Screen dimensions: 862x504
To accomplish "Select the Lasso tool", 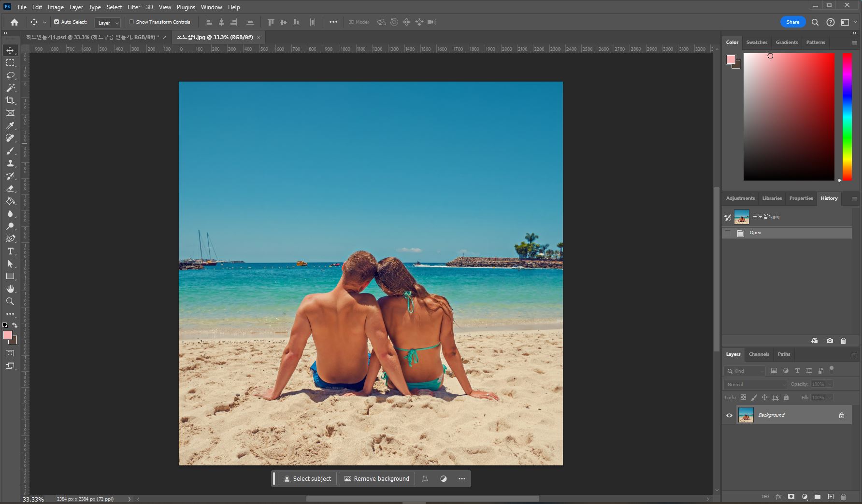I will click(x=10, y=75).
